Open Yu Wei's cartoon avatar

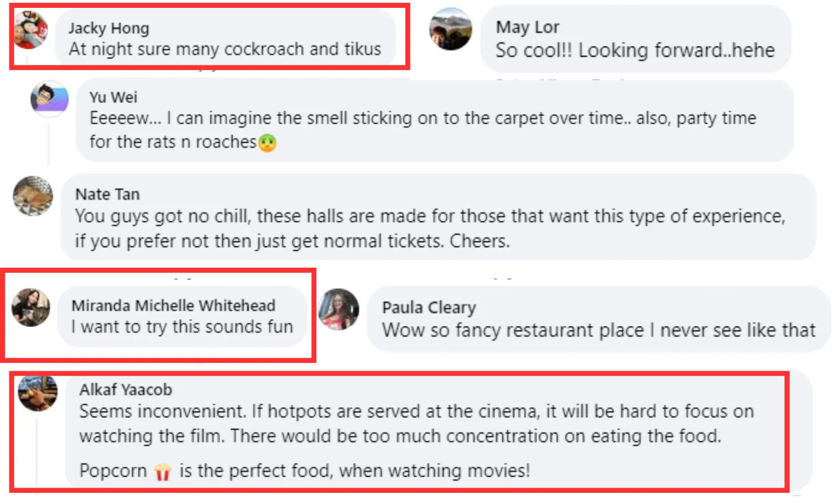tap(49, 99)
